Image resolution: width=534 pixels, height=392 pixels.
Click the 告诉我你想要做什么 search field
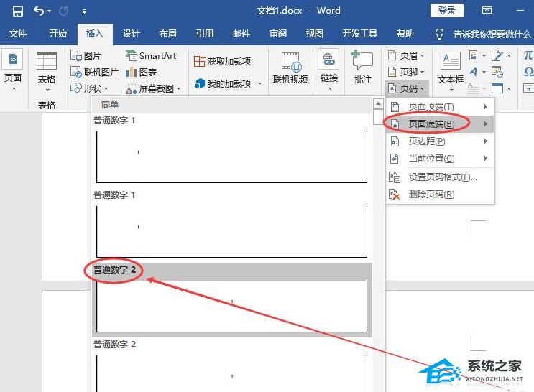coord(492,34)
